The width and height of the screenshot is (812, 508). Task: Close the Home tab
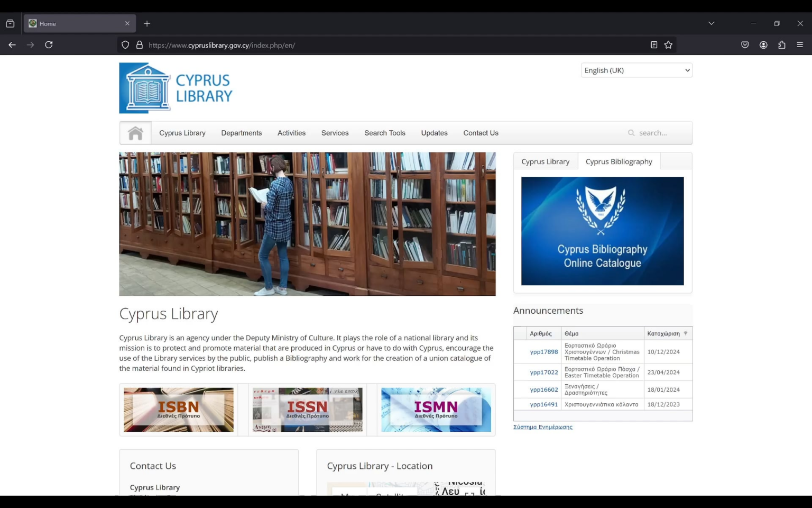(127, 24)
